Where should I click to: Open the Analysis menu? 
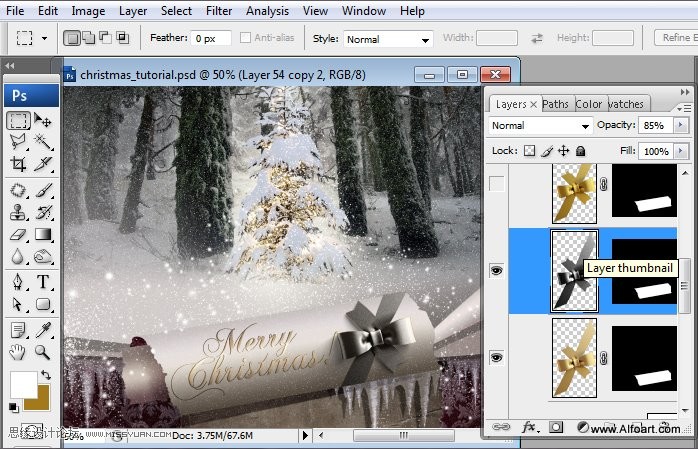click(x=268, y=11)
